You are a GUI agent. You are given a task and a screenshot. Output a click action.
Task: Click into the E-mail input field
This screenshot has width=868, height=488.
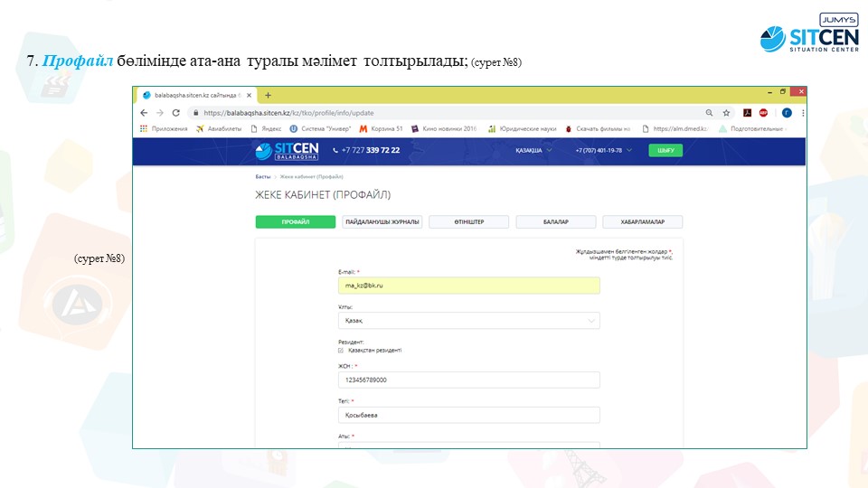468,286
